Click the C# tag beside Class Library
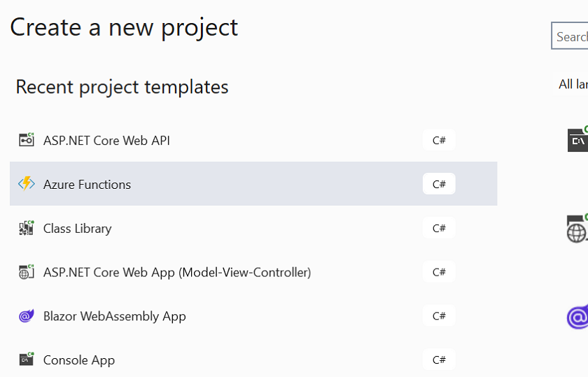Screen dimensions: 588x377 (439, 228)
